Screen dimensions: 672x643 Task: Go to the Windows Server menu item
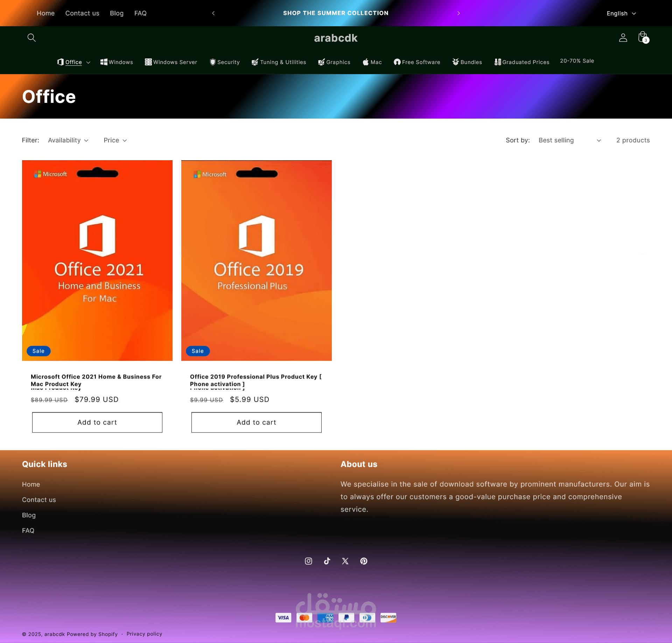coord(171,62)
